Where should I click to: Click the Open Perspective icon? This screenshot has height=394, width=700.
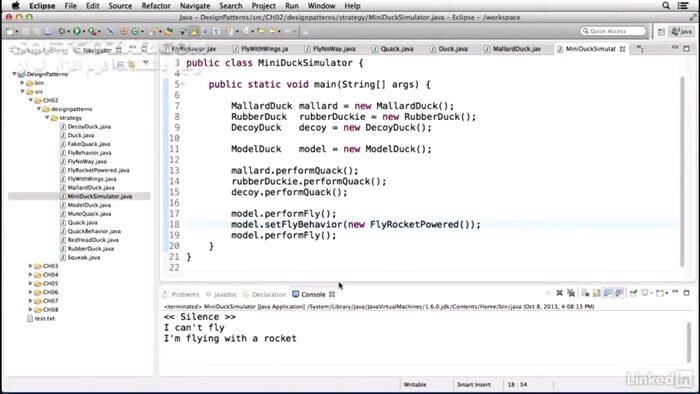661,31
